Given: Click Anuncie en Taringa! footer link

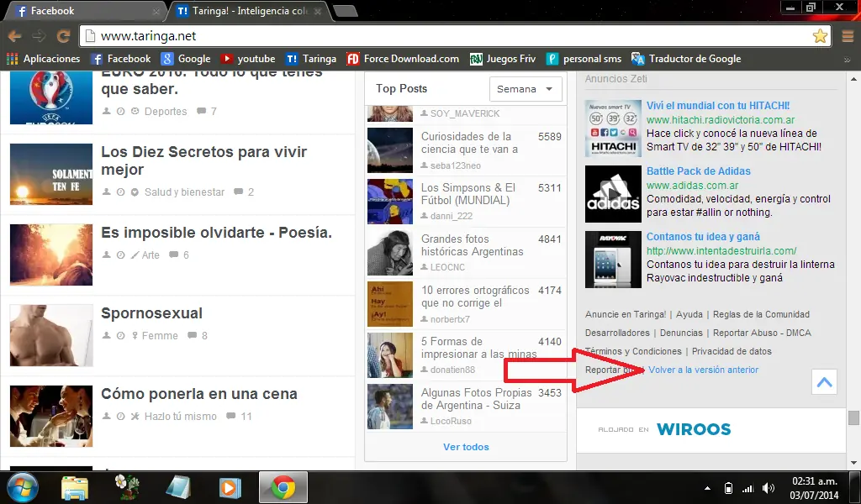Looking at the screenshot, I should (x=626, y=315).
